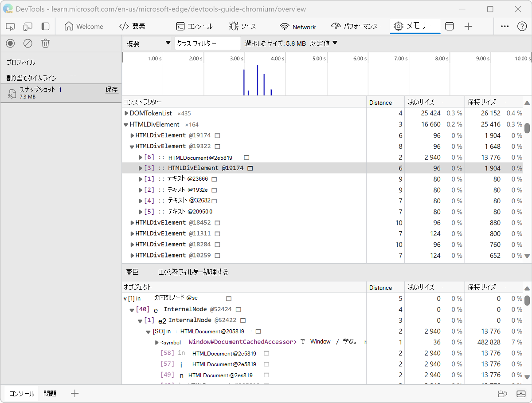This screenshot has width=532, height=403.
Task: Open the DevTools help icon
Action: click(x=522, y=27)
